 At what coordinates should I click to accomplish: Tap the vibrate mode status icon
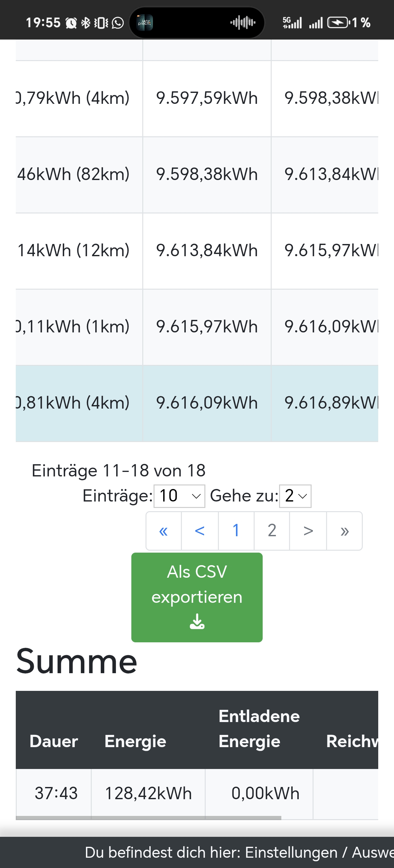click(x=101, y=23)
